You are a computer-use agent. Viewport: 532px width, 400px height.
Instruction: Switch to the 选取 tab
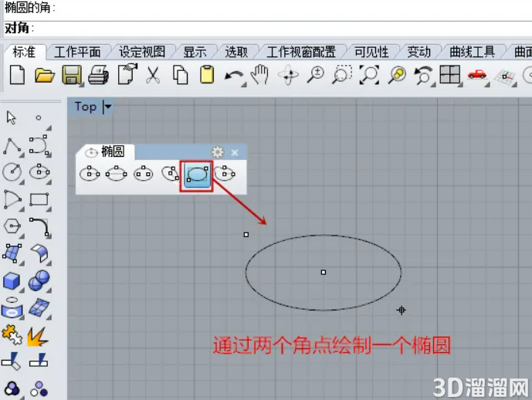coord(236,53)
